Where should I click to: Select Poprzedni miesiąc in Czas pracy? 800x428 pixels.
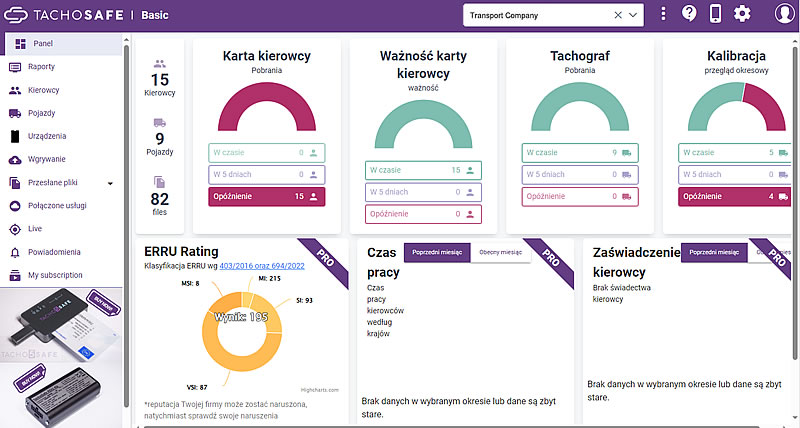coord(436,253)
